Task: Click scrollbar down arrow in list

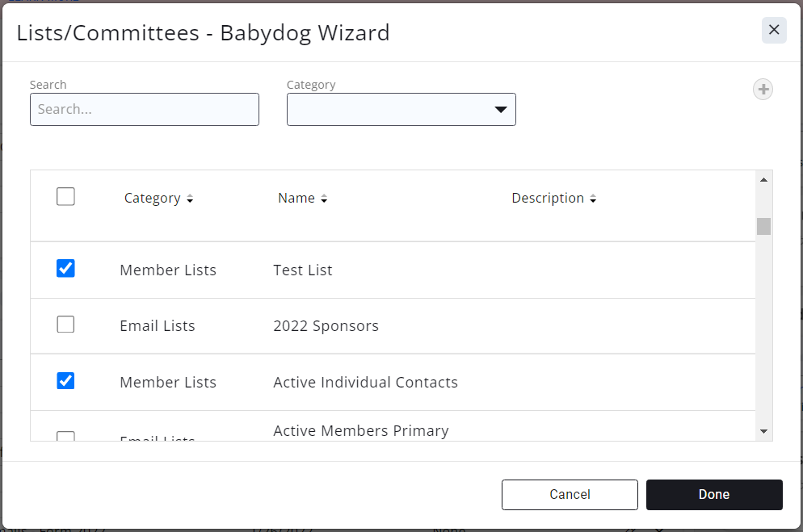Action: point(763,432)
